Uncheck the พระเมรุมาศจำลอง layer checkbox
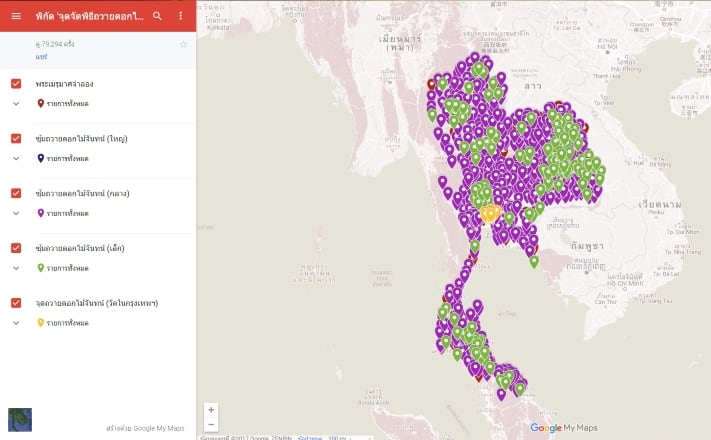The height and width of the screenshot is (440, 711). click(x=16, y=83)
